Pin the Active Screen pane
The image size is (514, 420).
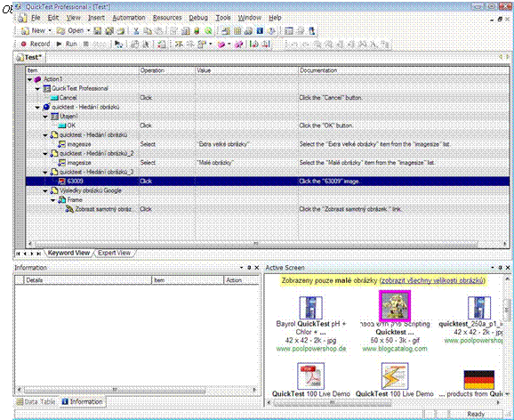click(x=501, y=268)
